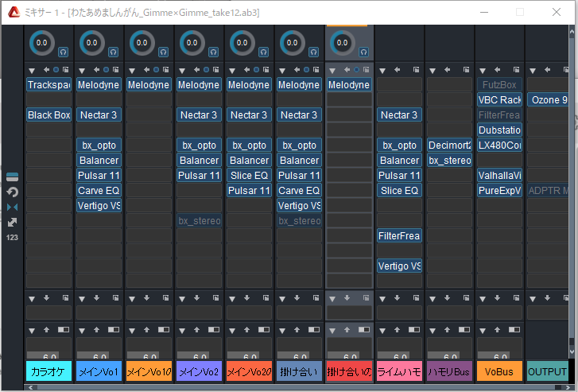
Task: Click insert copy icon on メインVo20 channel
Action: pyautogui.click(x=266, y=69)
